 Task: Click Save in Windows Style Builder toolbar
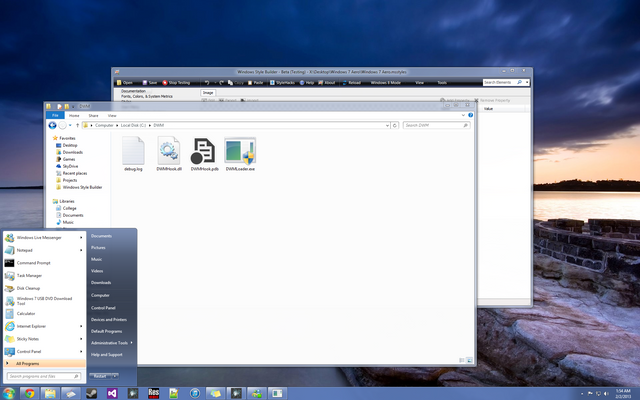(x=150, y=82)
